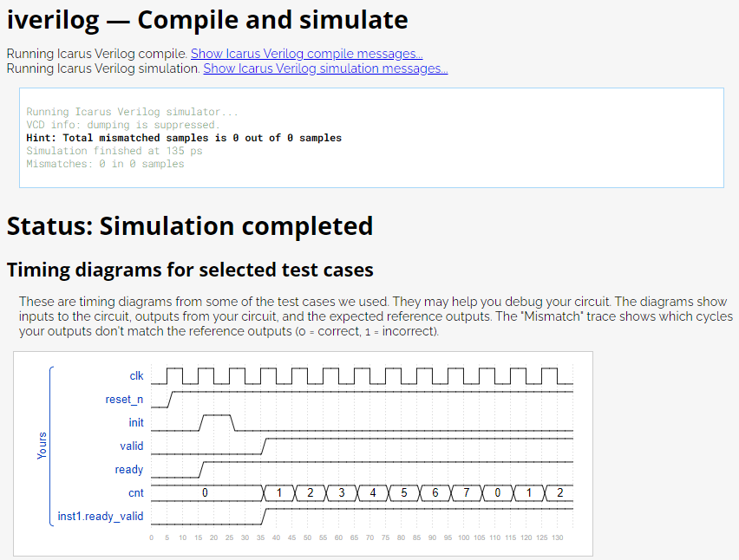Click 'Timing diagrams for selected test cases' heading
The width and height of the screenshot is (739, 560).
[x=190, y=270]
